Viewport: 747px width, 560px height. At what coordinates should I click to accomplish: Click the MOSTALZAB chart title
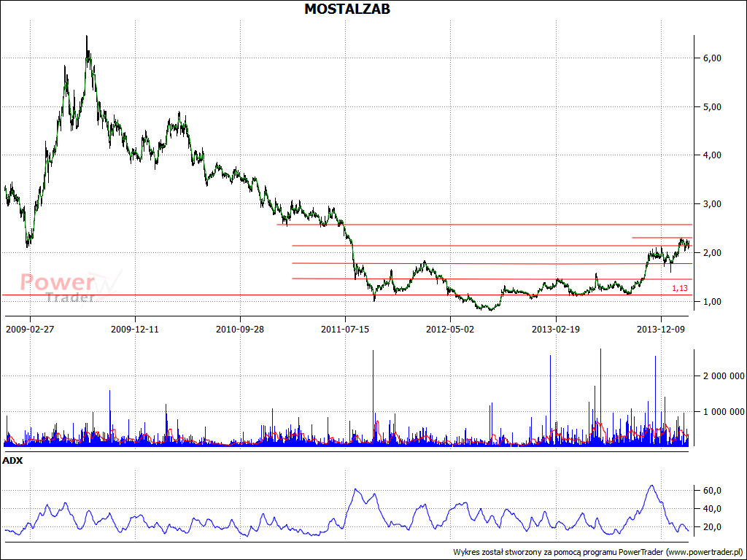point(347,9)
